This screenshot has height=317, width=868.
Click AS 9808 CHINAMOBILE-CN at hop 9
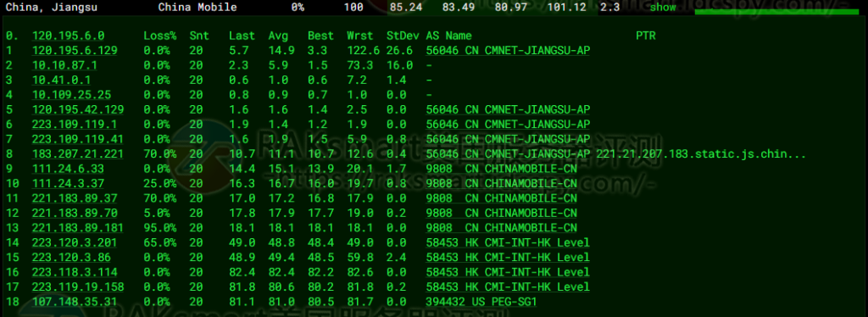(502, 169)
